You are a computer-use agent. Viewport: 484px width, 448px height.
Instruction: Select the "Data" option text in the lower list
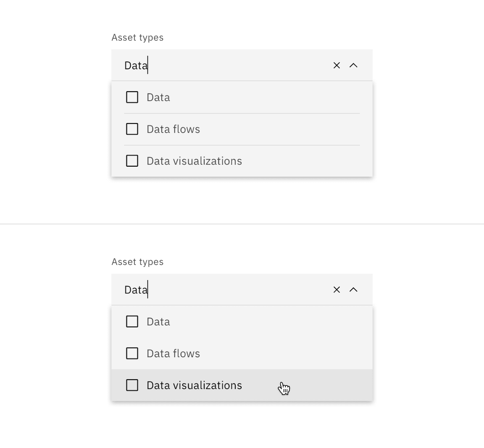158,322
